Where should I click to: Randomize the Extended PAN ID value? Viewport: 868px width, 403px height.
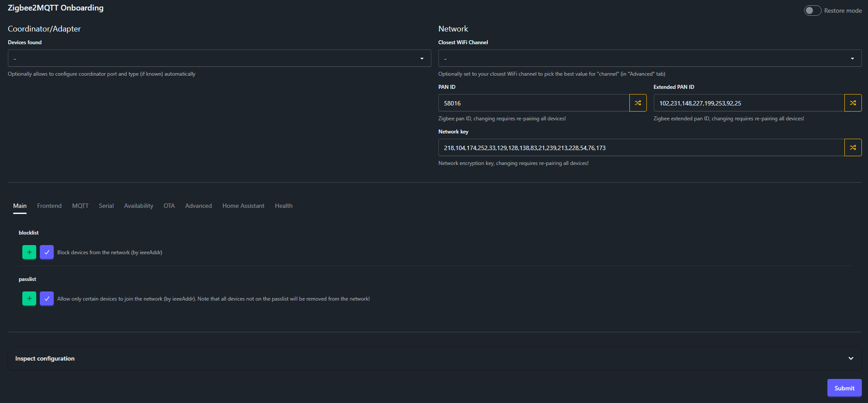pos(853,103)
